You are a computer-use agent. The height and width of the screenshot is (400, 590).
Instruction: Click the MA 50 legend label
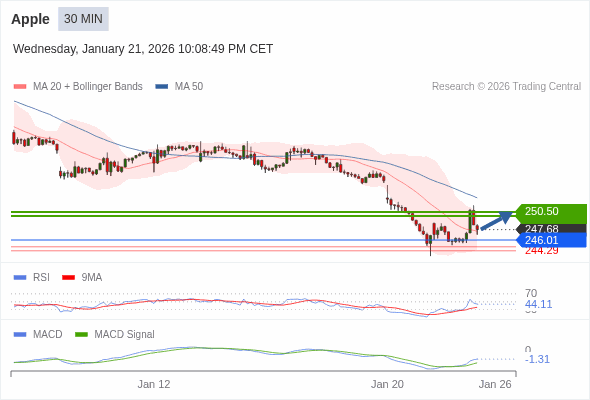[189, 87]
